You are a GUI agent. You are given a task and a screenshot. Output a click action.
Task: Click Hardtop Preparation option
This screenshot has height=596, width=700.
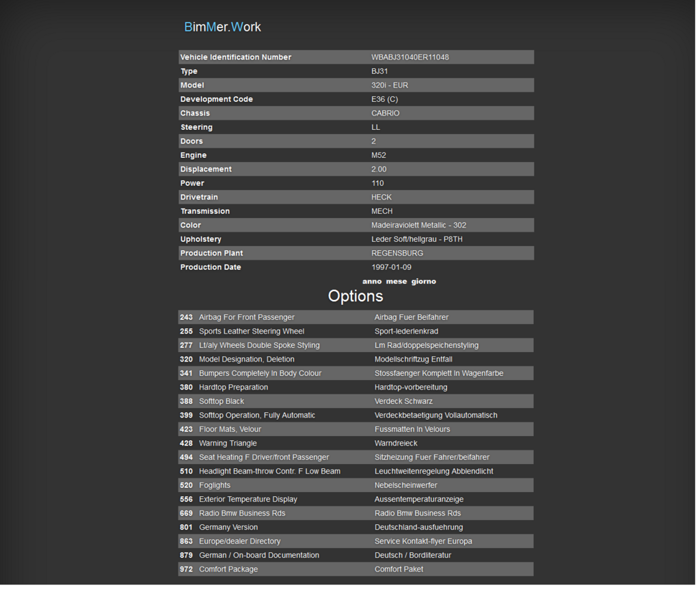(234, 388)
